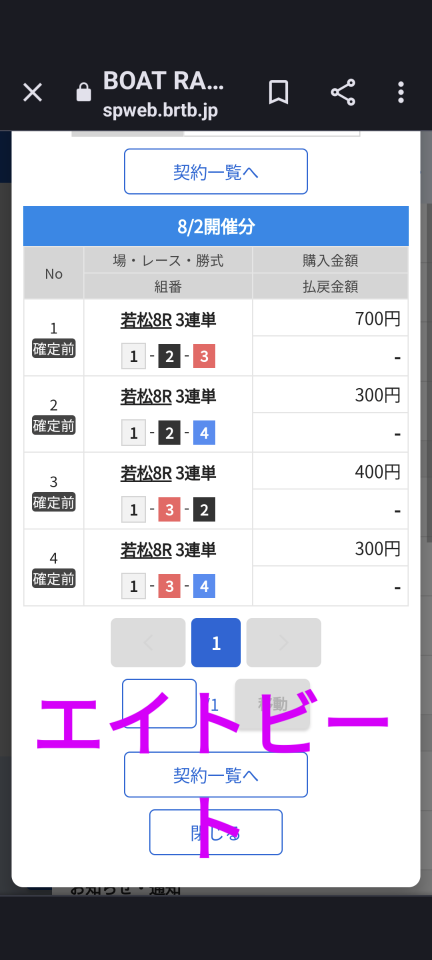
Task: Click the 移動 jump button
Action: click(272, 703)
